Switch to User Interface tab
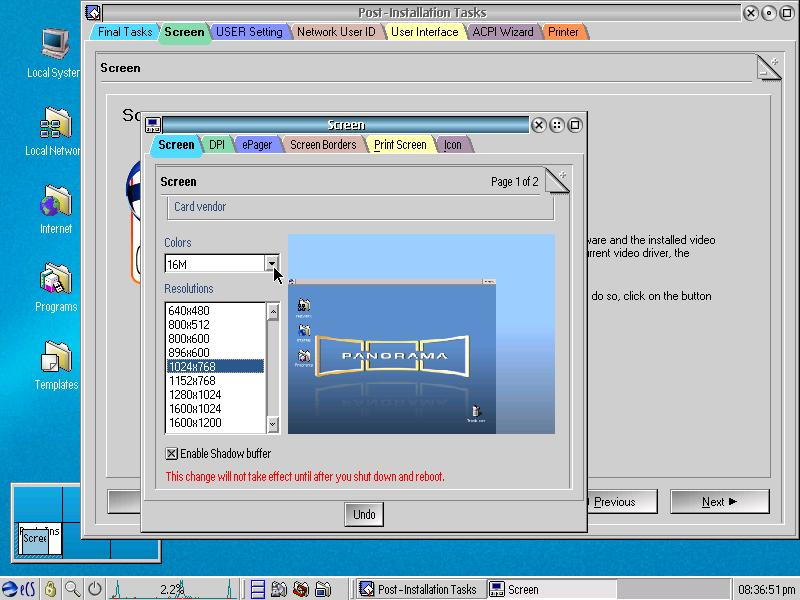Image resolution: width=800 pixels, height=600 pixels. tap(424, 32)
